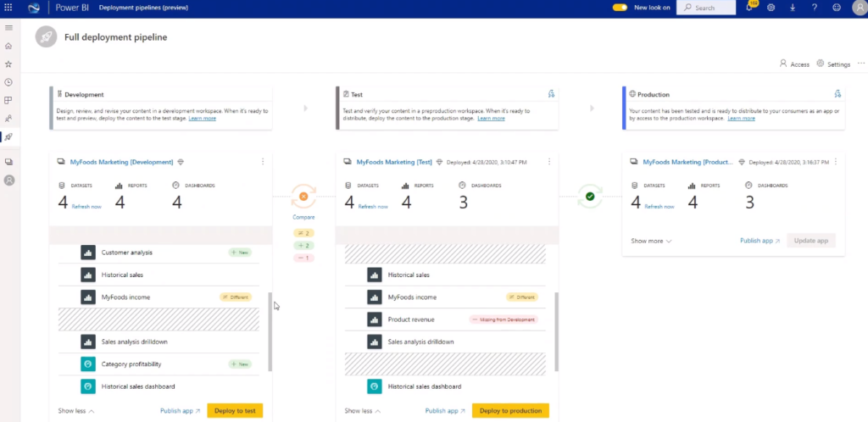Open Recent clock icon in sidebar
The width and height of the screenshot is (868, 422).
pyautogui.click(x=8, y=82)
